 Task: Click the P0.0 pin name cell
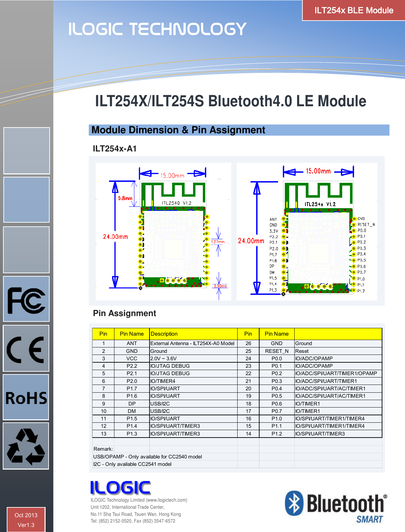click(x=277, y=359)
